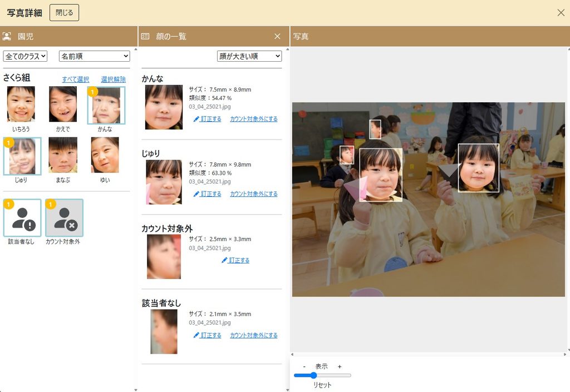
Task: Click the 顔の一覧 scroll down arrow
Action: pos(288,390)
